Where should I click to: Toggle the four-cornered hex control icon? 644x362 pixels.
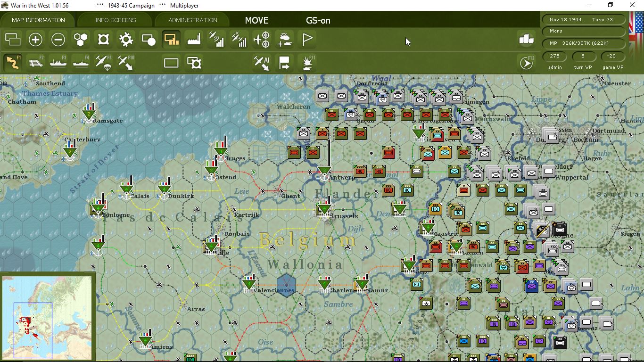coord(103,40)
